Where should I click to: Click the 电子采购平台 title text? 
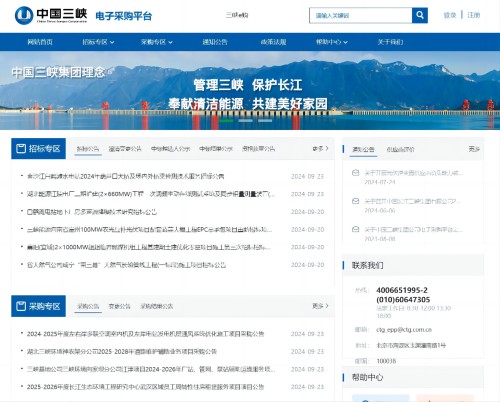tap(124, 16)
